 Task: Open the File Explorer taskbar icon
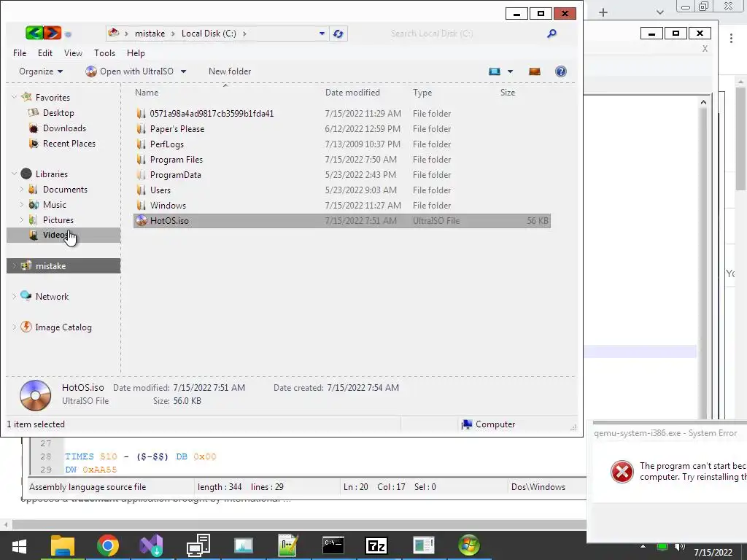pos(63,545)
